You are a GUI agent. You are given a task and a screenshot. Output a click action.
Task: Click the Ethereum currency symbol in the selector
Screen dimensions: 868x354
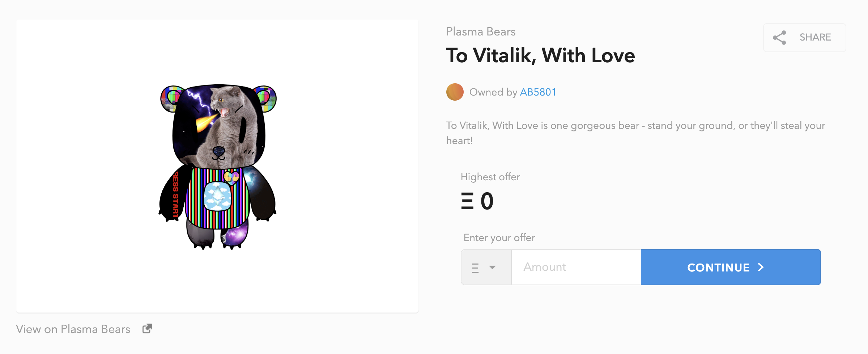click(x=475, y=268)
